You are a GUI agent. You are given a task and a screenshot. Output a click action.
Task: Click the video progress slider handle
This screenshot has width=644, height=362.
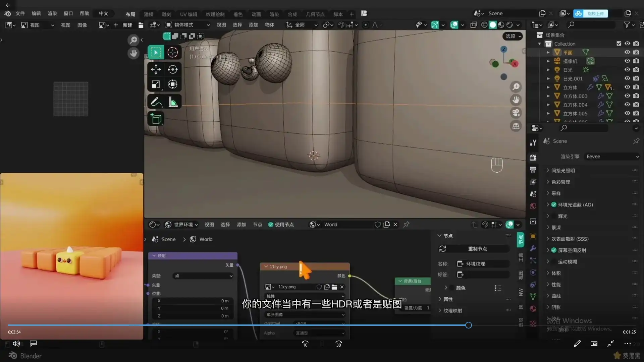[x=469, y=325]
